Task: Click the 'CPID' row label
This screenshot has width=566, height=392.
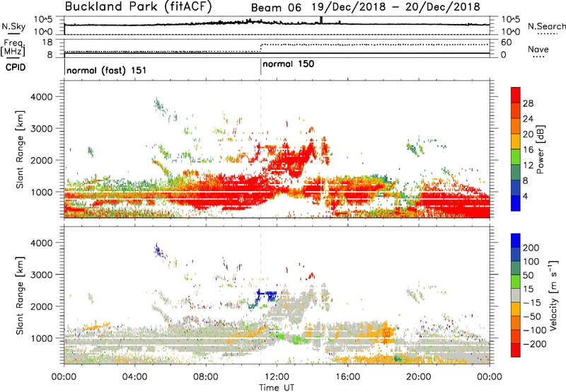Action: (16, 67)
